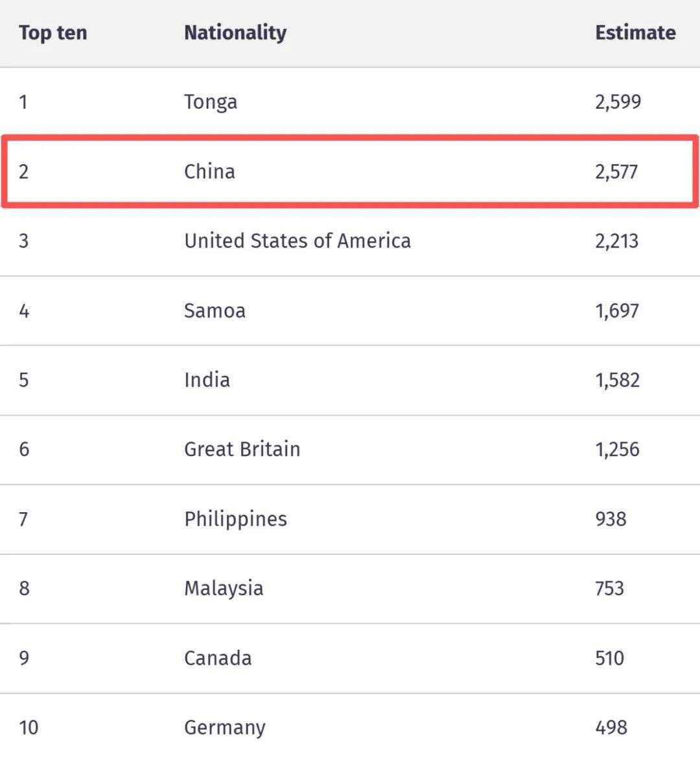
Task: Click the estimate value 1,256
Action: (x=617, y=449)
